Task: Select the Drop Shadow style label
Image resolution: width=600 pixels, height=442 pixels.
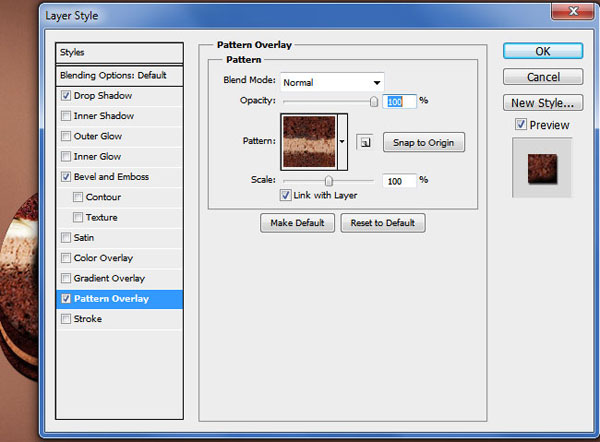Action: tap(103, 96)
